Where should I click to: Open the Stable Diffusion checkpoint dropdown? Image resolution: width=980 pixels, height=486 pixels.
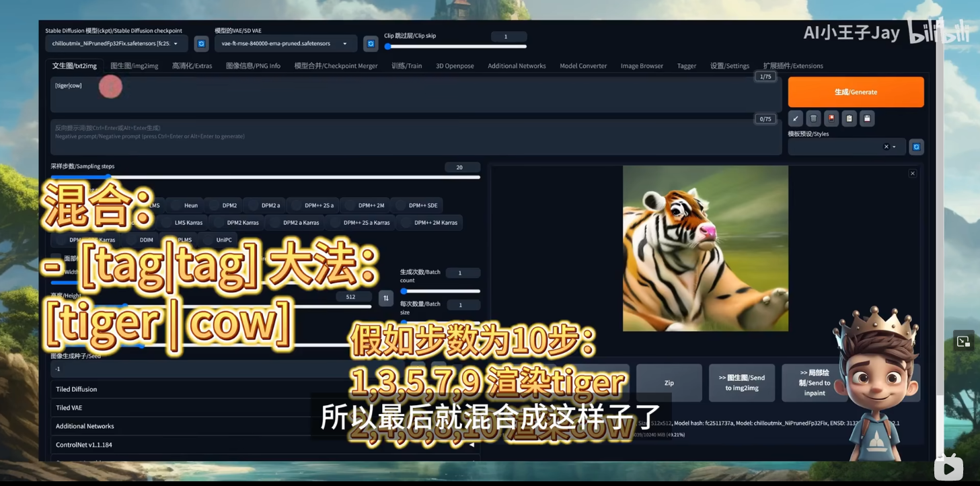click(116, 44)
